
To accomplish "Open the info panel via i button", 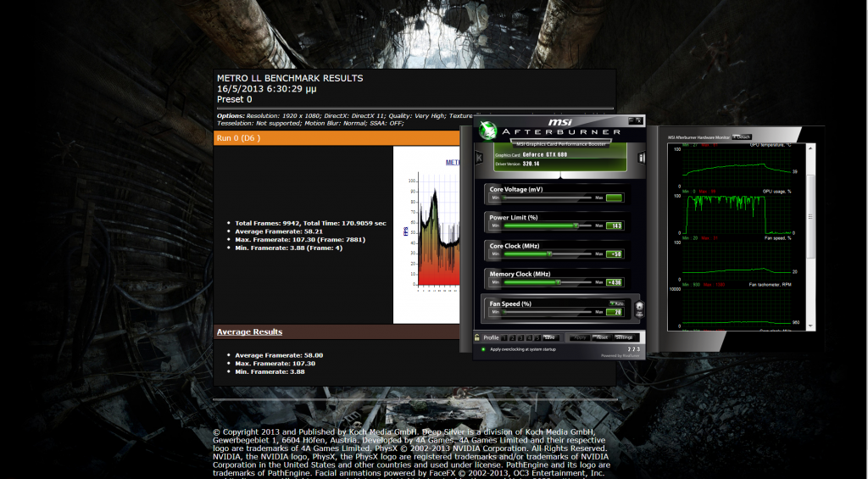I will 642,158.
